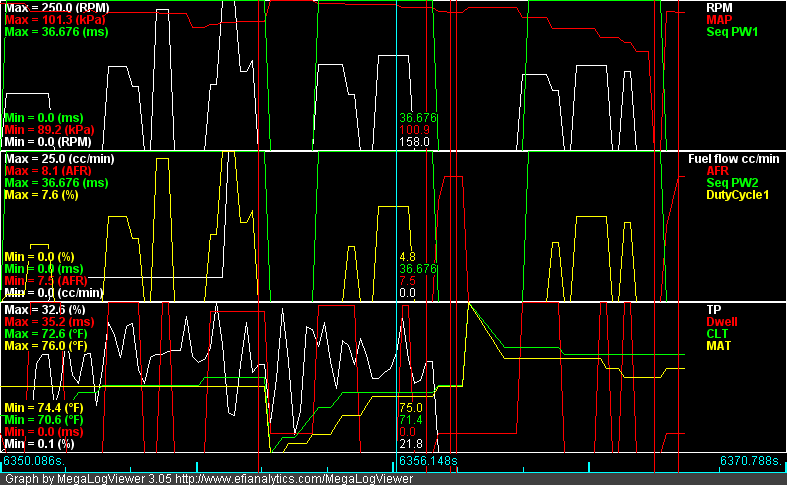Viewport: 787px width, 485px height.
Task: Click the cursor CLT value 71.4
Action: pos(411,420)
